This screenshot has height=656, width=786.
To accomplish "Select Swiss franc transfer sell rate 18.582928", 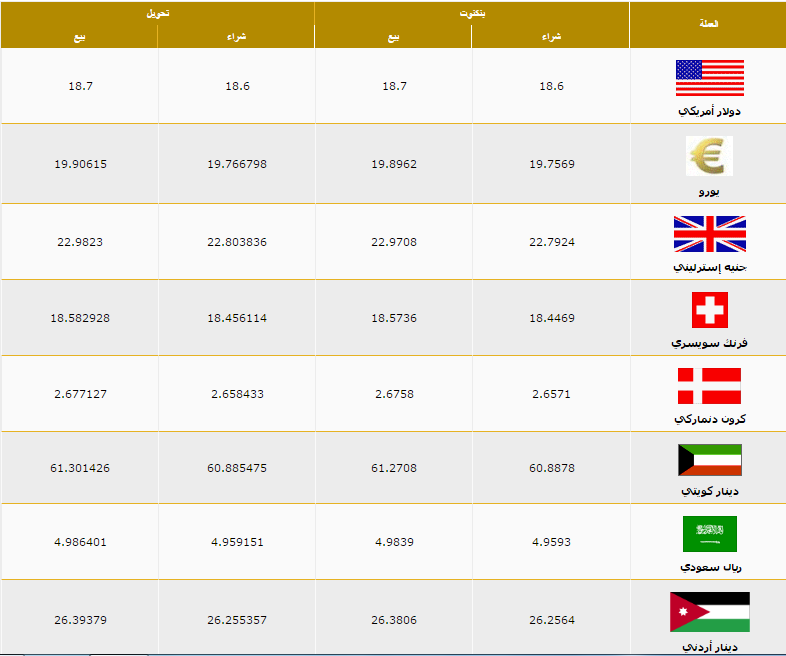I will 80,318.
